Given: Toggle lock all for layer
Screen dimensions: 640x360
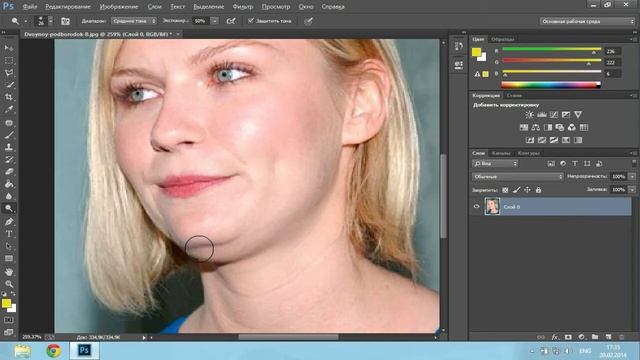Looking at the screenshot, I should tap(538, 190).
